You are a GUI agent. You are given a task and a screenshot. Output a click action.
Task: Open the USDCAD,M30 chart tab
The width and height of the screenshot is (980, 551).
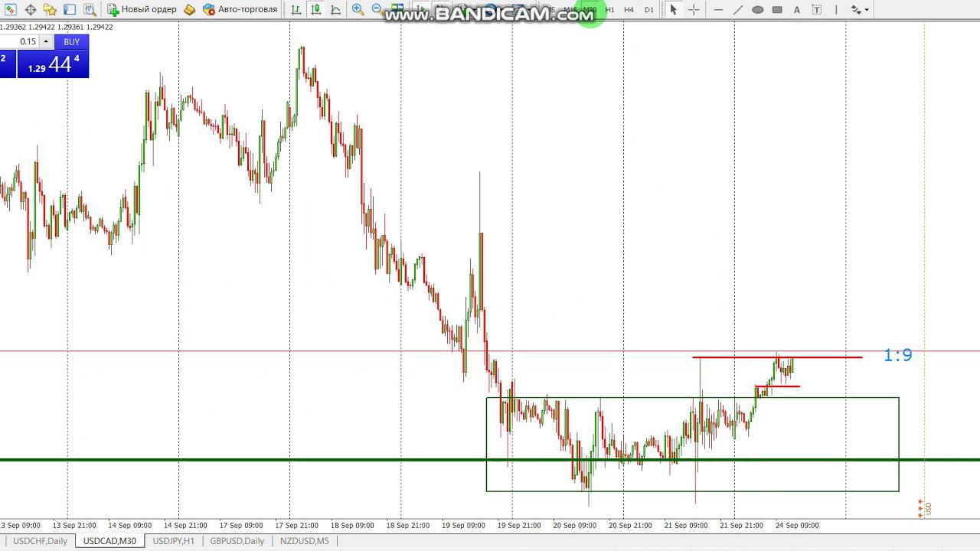pyautogui.click(x=109, y=541)
